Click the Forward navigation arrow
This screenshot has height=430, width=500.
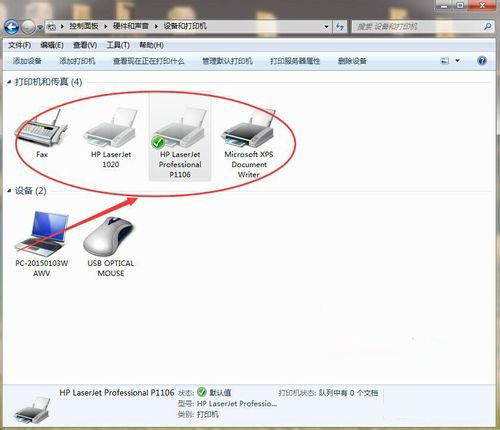[x=28, y=27]
